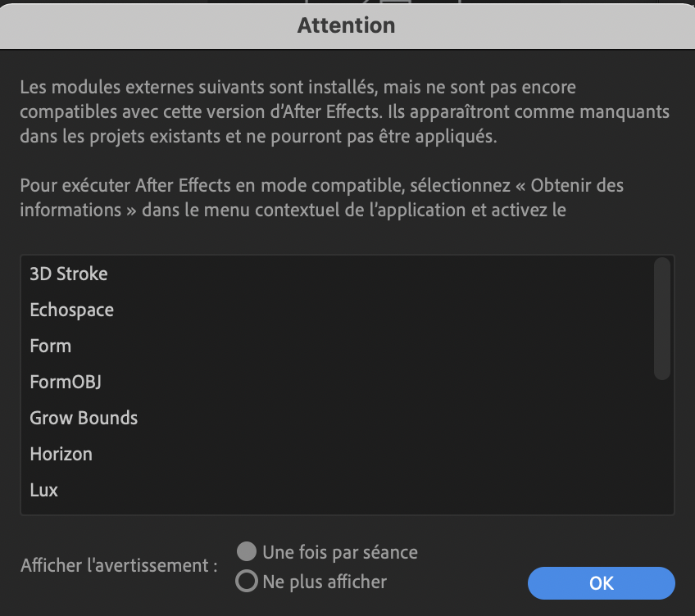Select the Horizon plug-in entry
This screenshot has width=695, height=616.
61,454
